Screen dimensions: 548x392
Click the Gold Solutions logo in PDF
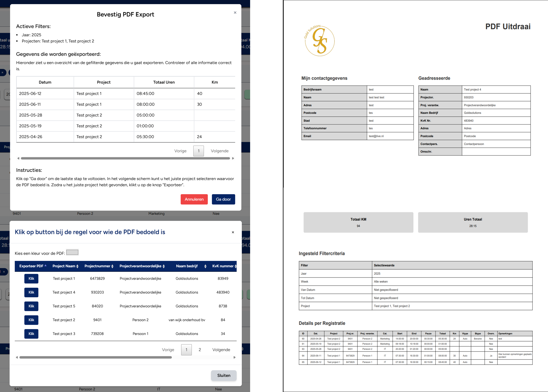click(x=319, y=40)
